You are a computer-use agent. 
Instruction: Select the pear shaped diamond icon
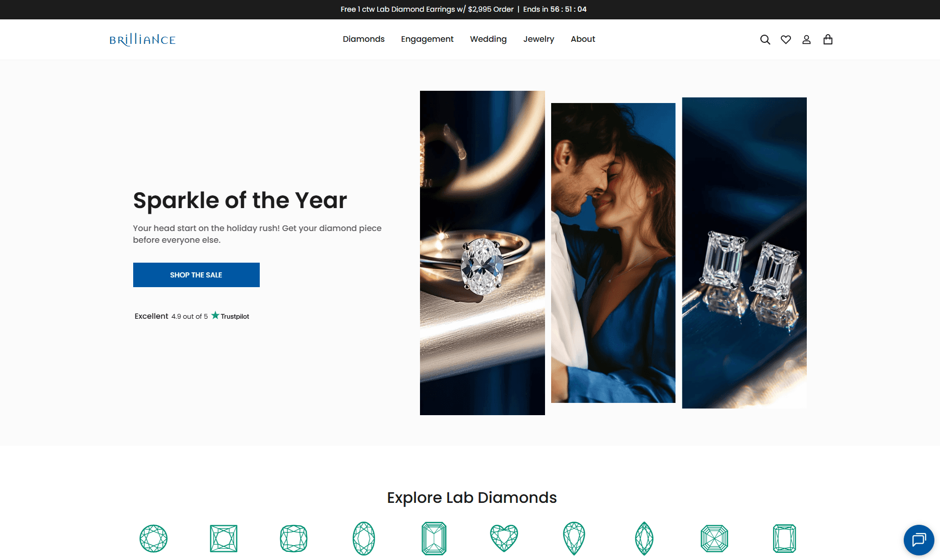[x=574, y=539]
